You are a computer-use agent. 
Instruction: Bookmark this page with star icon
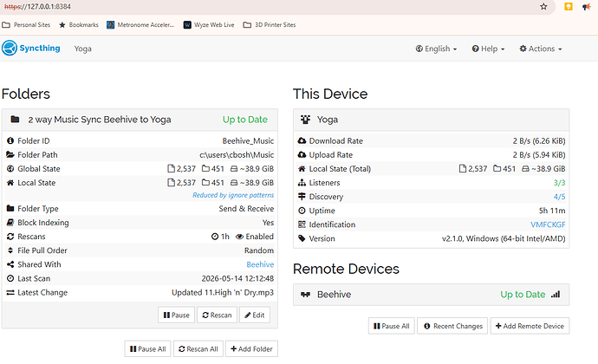click(x=543, y=6)
